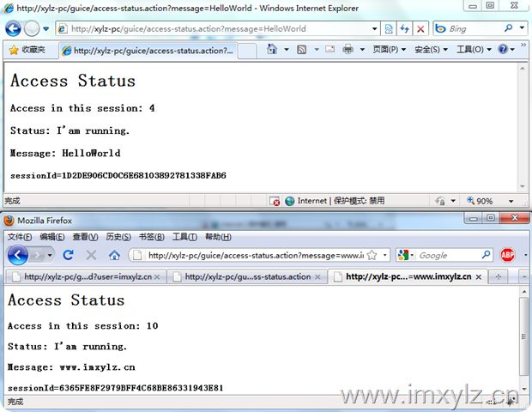This screenshot has height=412, width=532.
Task: Click the IE RSS feeds icon
Action: (302, 50)
